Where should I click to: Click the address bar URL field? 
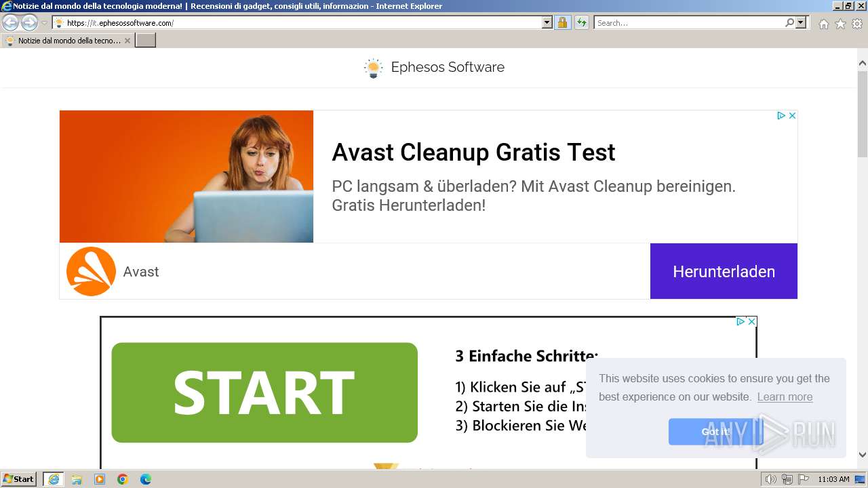pos(297,23)
